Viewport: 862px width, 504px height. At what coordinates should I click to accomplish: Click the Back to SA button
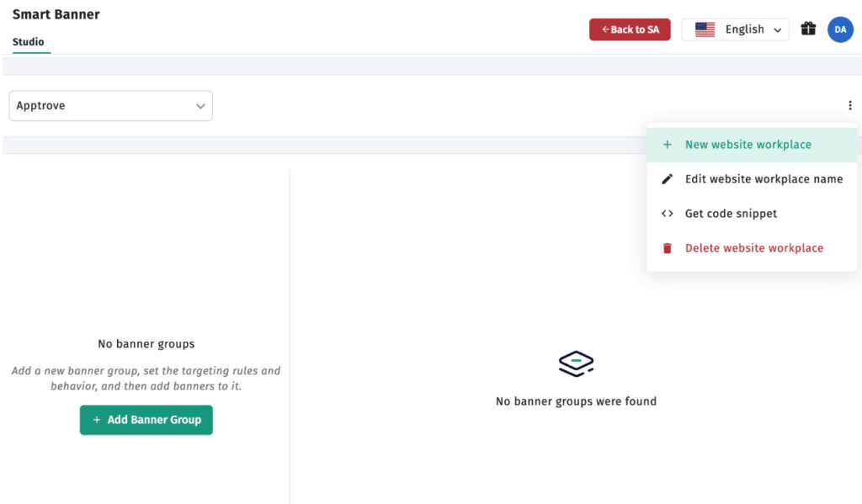630,29
